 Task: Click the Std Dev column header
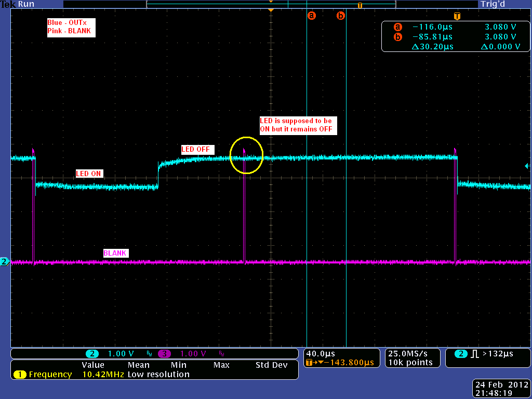tap(271, 365)
